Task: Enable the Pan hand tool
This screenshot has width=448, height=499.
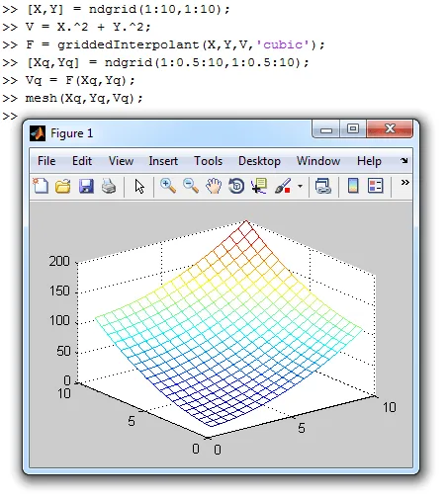Action: click(x=214, y=186)
